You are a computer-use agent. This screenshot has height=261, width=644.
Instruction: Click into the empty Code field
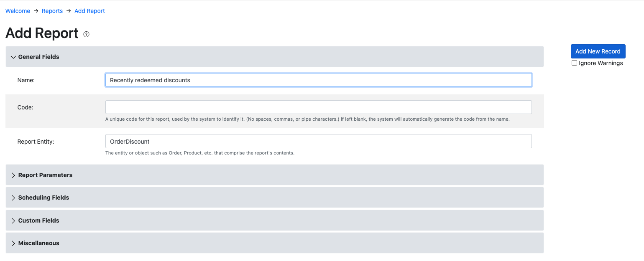[318, 107]
